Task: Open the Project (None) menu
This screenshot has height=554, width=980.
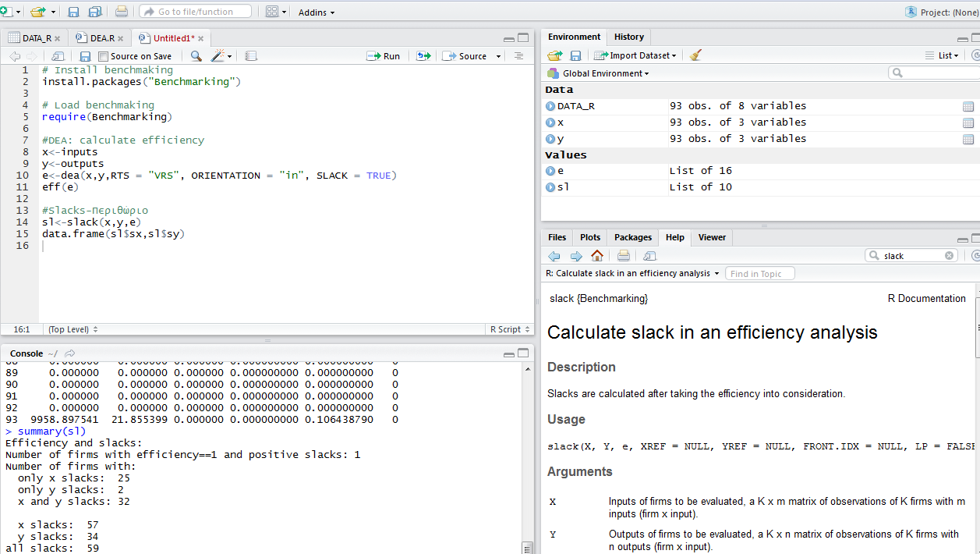Action: click(x=942, y=12)
